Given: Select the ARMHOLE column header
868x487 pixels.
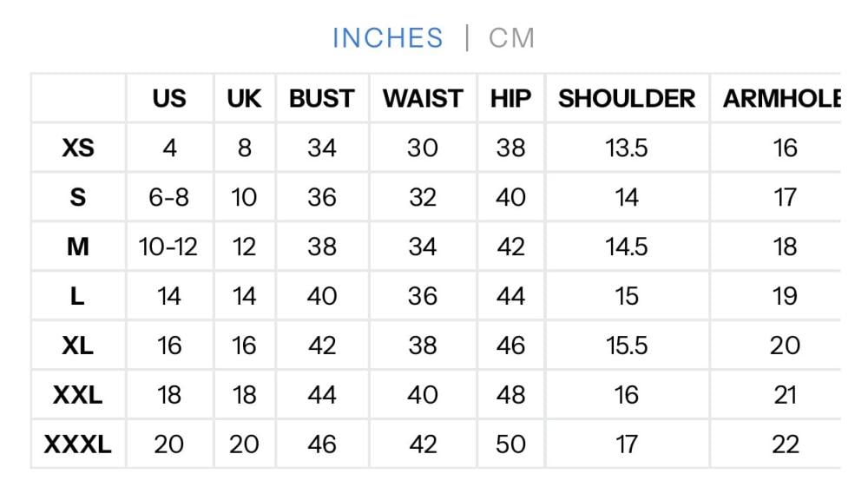Looking at the screenshot, I should [781, 98].
